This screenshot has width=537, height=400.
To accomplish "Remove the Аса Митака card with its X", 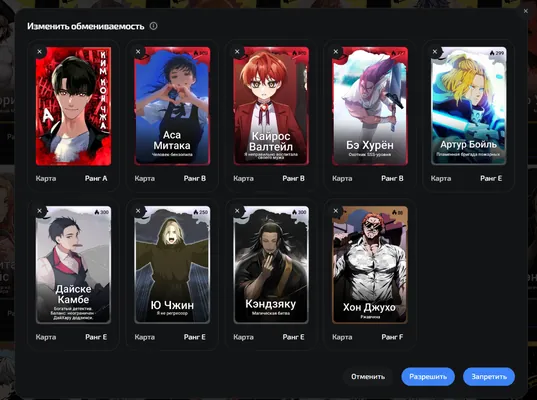I will coord(138,51).
